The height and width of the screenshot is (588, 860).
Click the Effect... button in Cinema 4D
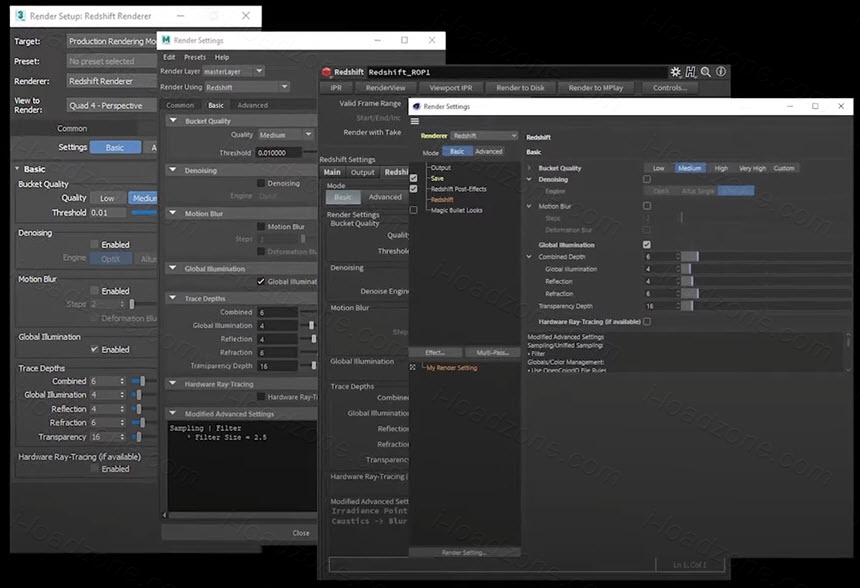tap(435, 353)
